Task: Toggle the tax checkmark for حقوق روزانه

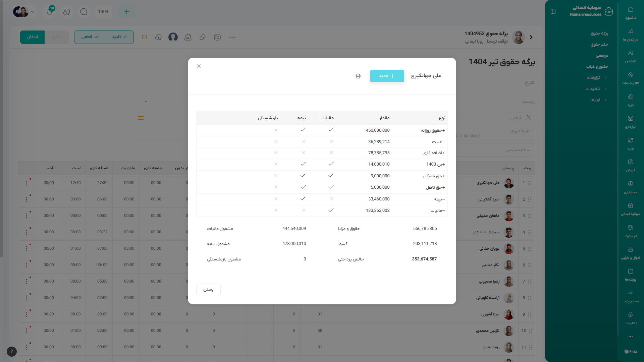Action: click(x=331, y=130)
